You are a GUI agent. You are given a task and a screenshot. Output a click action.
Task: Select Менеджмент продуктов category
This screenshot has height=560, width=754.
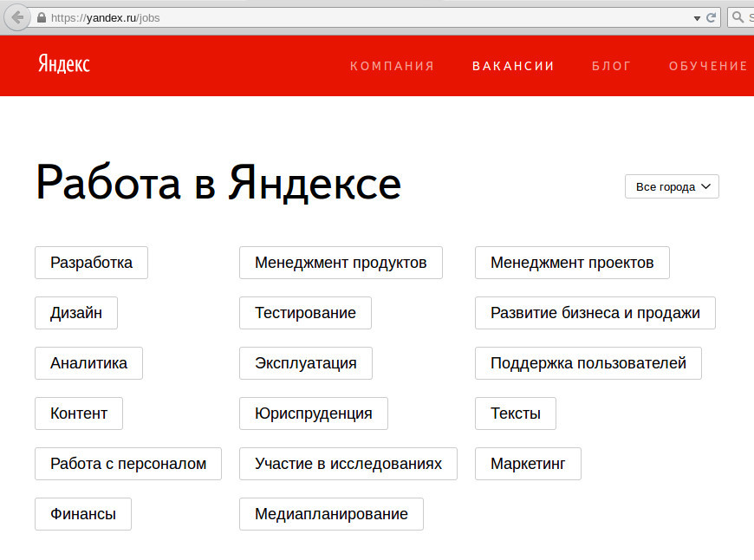341,263
